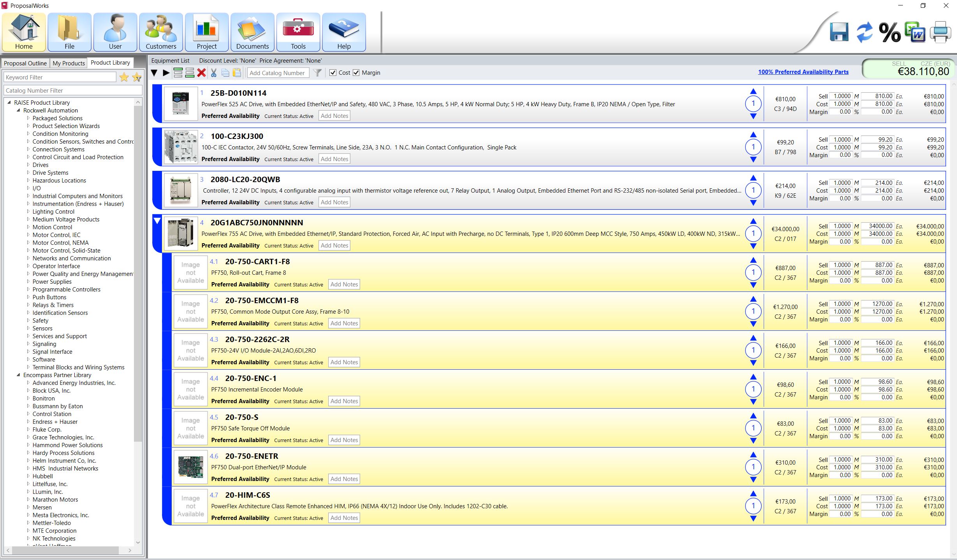Click Add Notes for 25B-D010N114
Screen dimensions: 957x560
334,116
